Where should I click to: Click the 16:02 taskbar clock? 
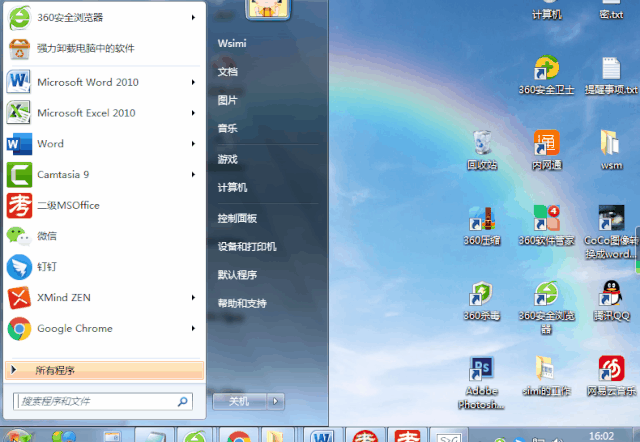point(602,436)
